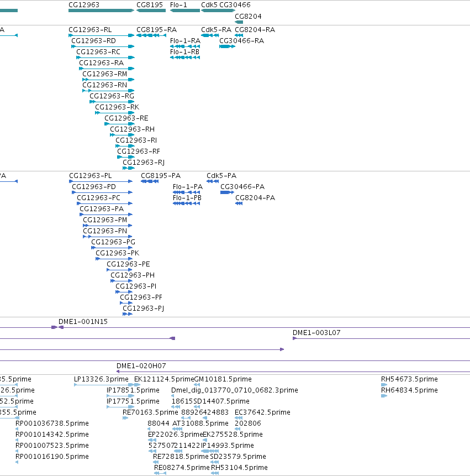
Task: Choose EST RP001007523.5prime
Action: (x=52, y=446)
